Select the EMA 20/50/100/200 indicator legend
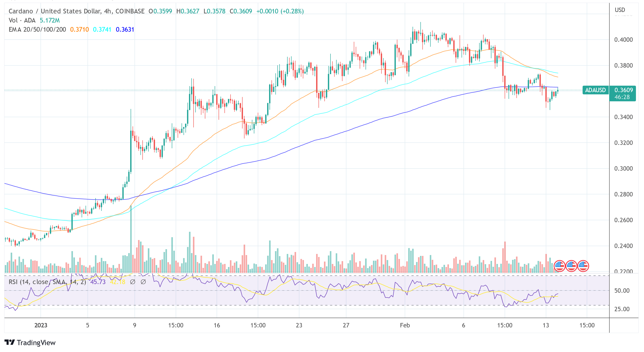The height and width of the screenshot is (352, 644). pyautogui.click(x=37, y=29)
